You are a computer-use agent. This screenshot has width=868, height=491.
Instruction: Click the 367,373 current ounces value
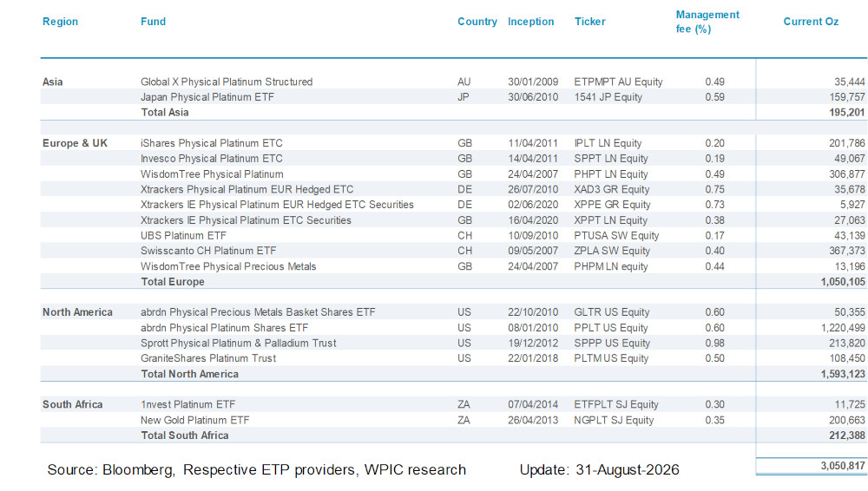coord(846,251)
